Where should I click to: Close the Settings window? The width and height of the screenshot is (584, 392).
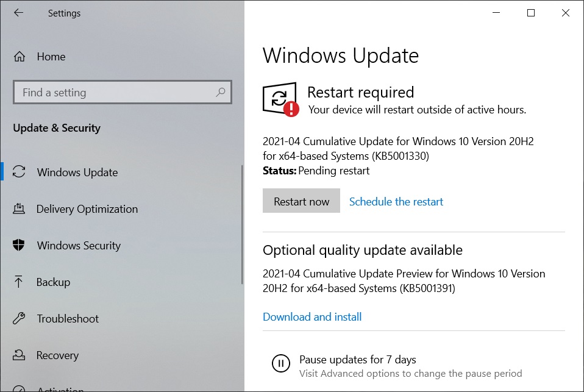coord(565,13)
